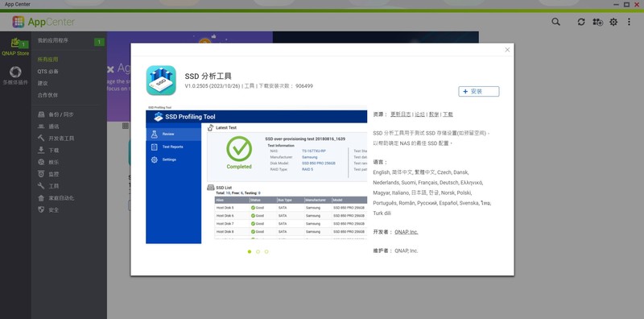Open the QNAP Store section

(x=15, y=47)
